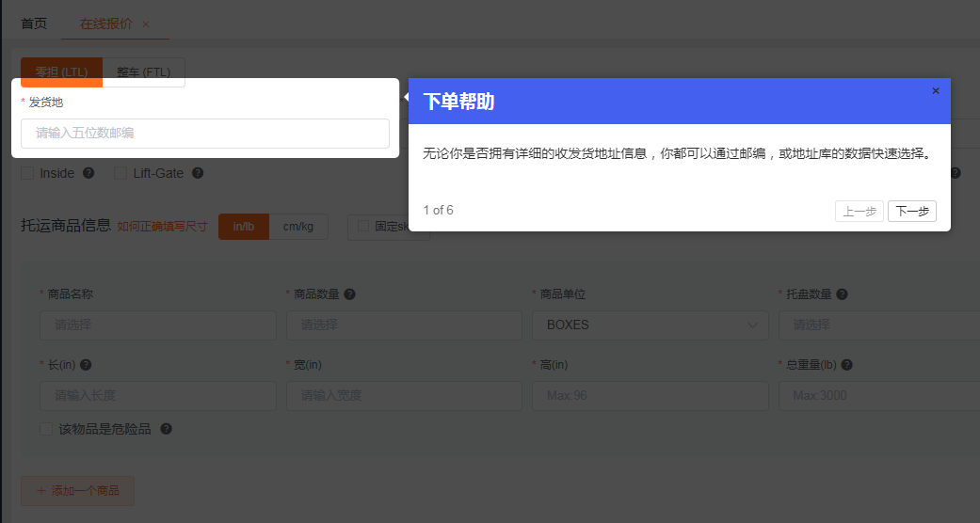
Task: Click the help icon beside 托盘数量
Action: (x=842, y=294)
